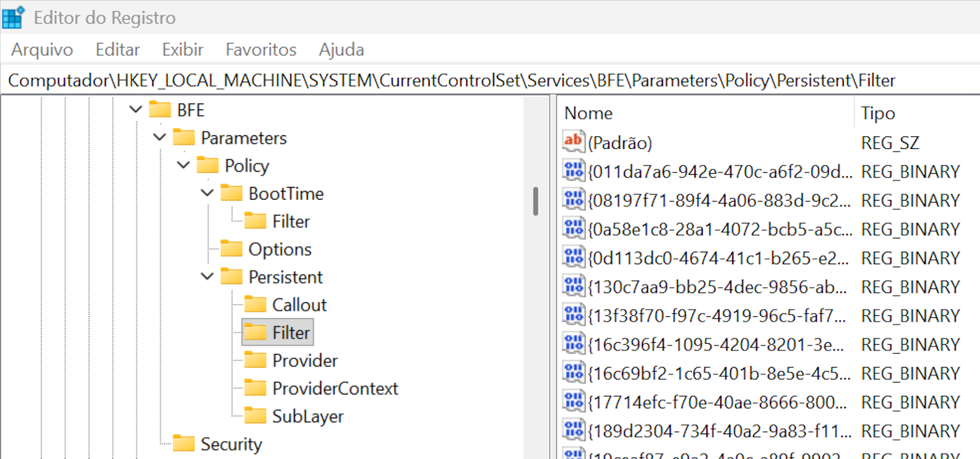980x459 pixels.
Task: Collapse the Parameters tree node
Action: [x=160, y=137]
